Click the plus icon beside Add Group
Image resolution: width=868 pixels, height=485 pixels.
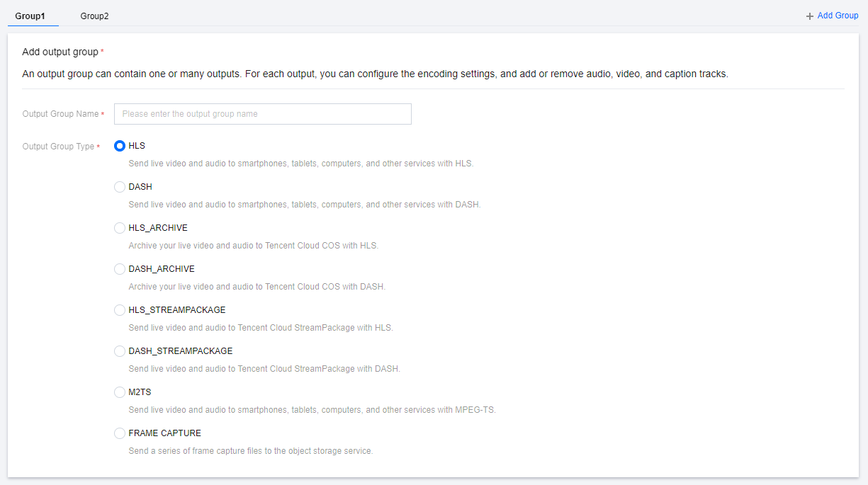point(810,16)
